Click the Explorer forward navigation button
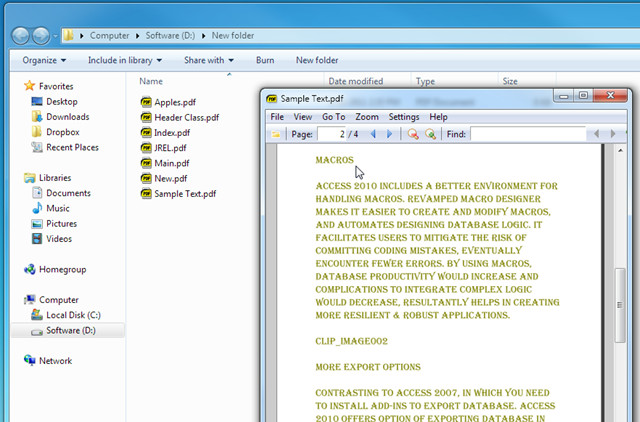The height and width of the screenshot is (422, 640). click(41, 36)
